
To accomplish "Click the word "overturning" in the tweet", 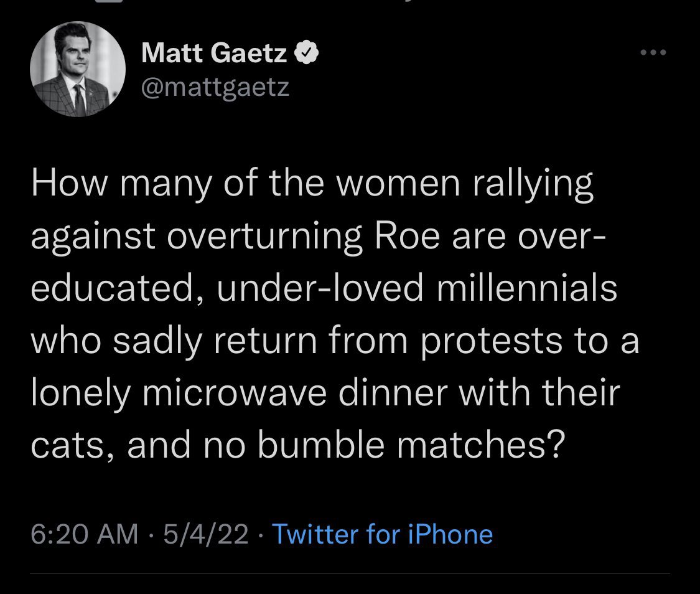I will click(x=264, y=237).
